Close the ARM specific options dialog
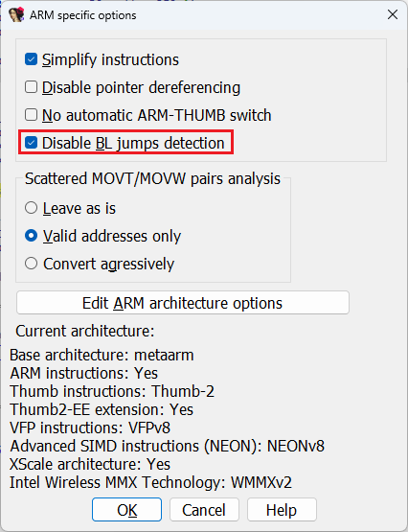The image size is (408, 532). (x=393, y=14)
